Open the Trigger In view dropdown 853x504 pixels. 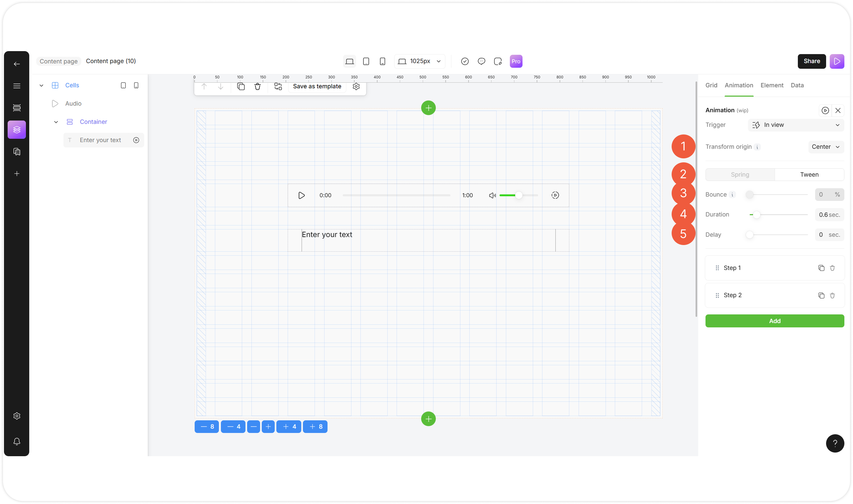pos(796,125)
